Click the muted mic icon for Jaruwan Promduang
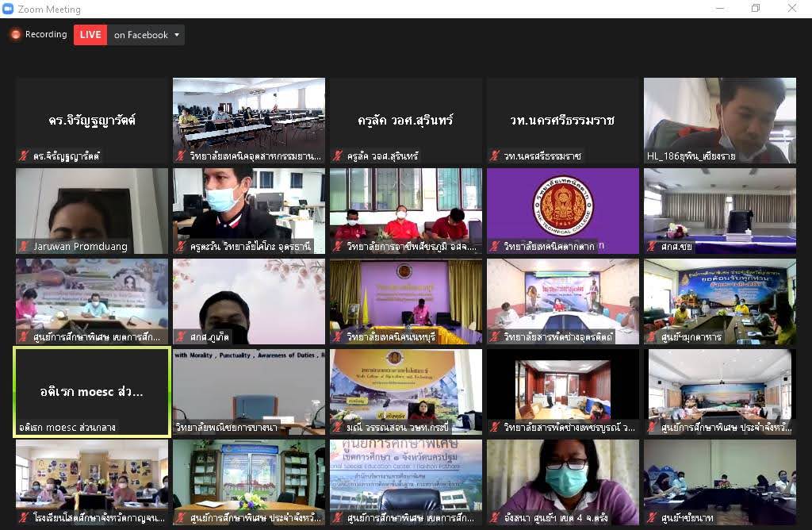 click(x=24, y=247)
